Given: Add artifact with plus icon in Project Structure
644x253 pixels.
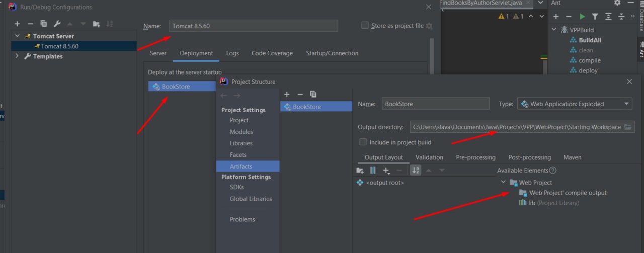Looking at the screenshot, I should point(287,94).
